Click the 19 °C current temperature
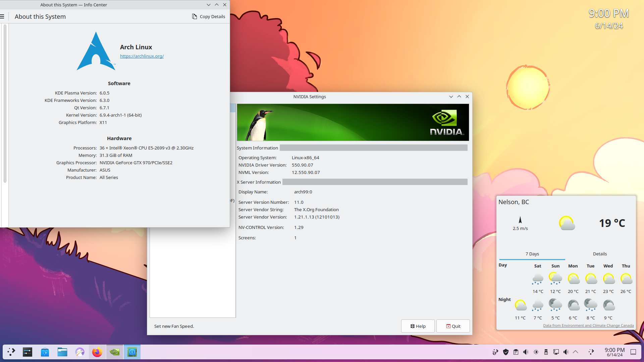 [612, 223]
